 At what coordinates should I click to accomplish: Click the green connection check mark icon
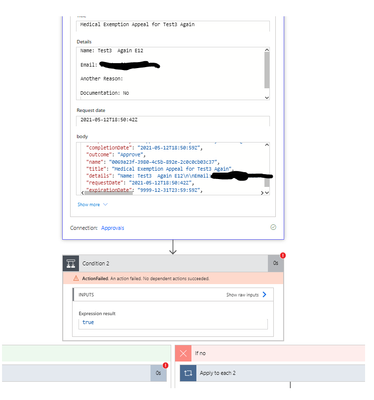[273, 227]
